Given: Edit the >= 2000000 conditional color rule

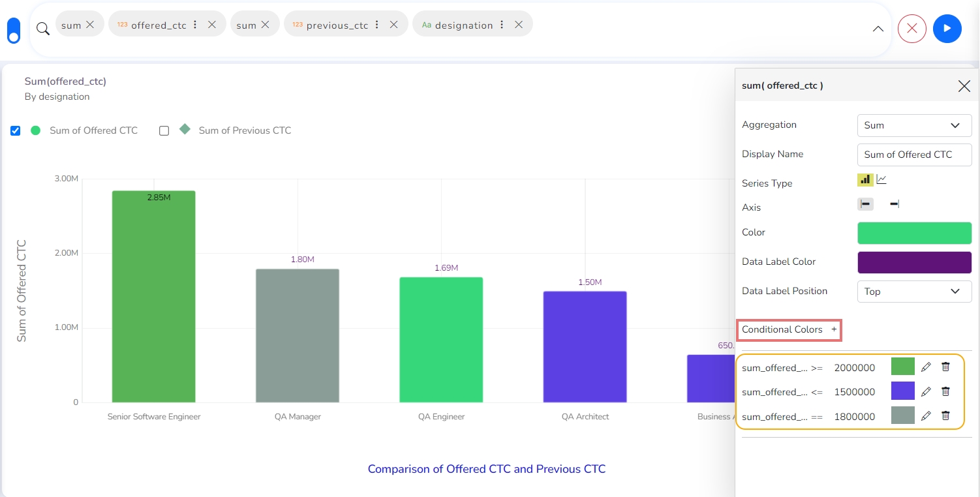Looking at the screenshot, I should click(926, 367).
